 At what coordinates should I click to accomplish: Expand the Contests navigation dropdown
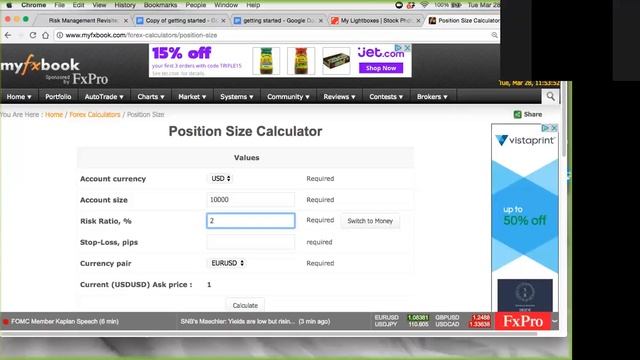click(x=386, y=97)
